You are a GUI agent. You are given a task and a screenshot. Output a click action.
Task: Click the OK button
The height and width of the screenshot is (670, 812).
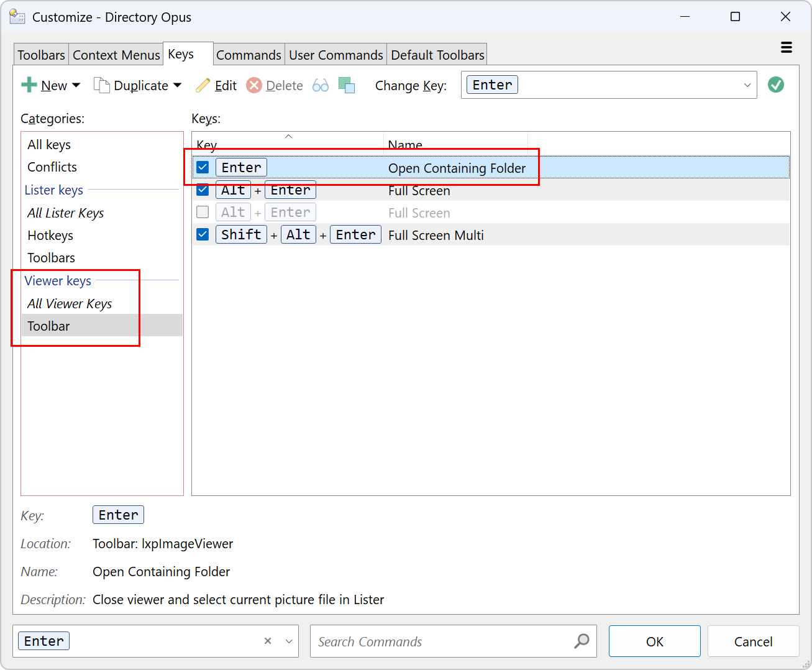[x=655, y=641]
